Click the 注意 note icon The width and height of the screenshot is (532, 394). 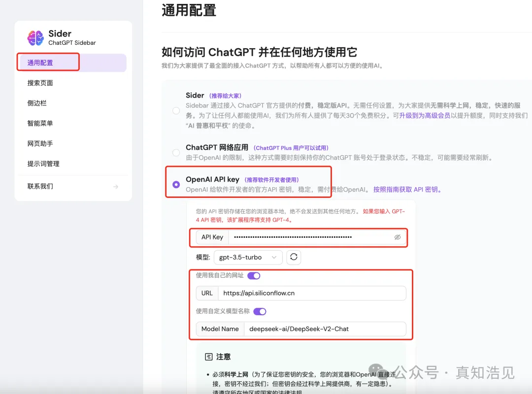pos(209,357)
